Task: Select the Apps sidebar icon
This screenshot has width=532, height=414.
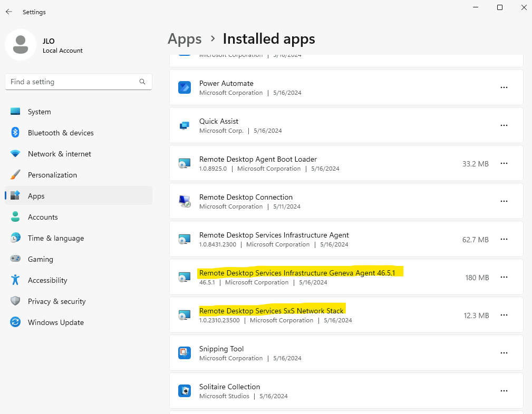Action: click(x=15, y=195)
